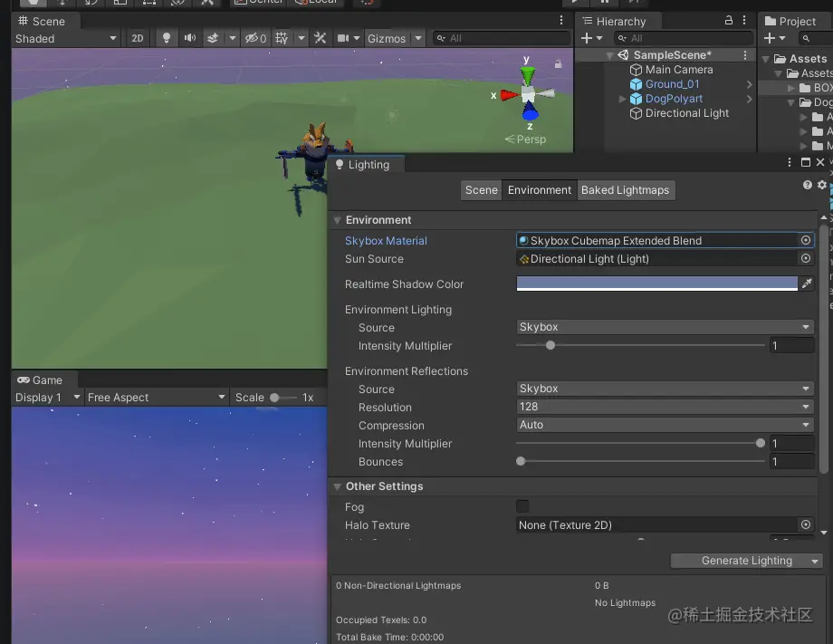
Task: Click the Scene camera settings icon
Action: click(343, 38)
